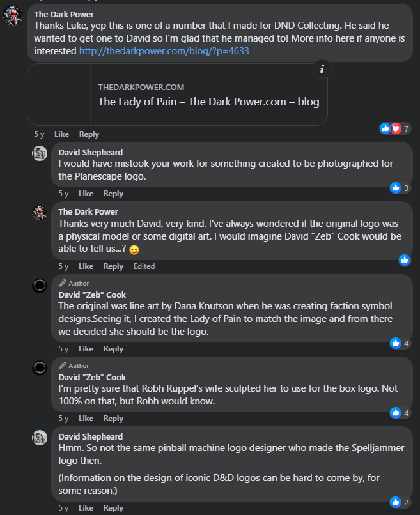This screenshot has width=420, height=515.
Task: Click like count of 2 on last comment
Action: 400,502
